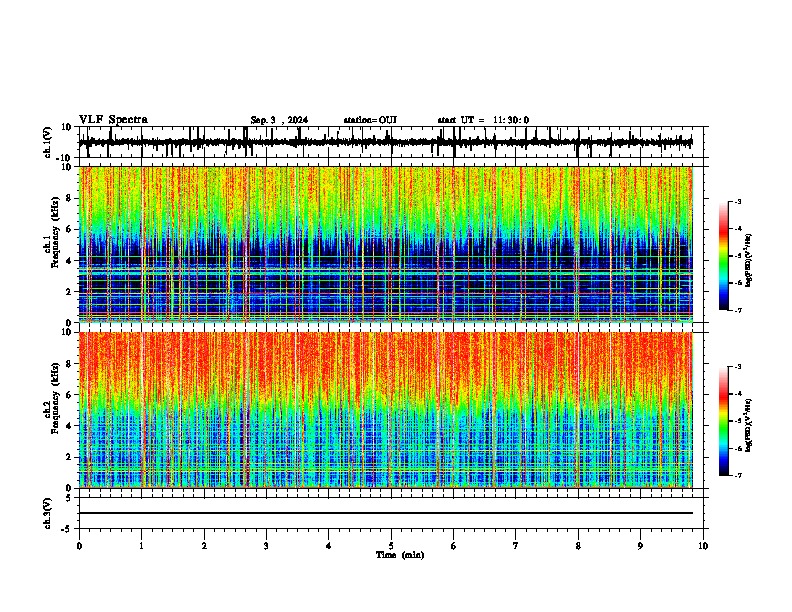Screen dimensions: 792x612
Task: Click the ch.1 waveform trace panel
Action: tap(390, 142)
